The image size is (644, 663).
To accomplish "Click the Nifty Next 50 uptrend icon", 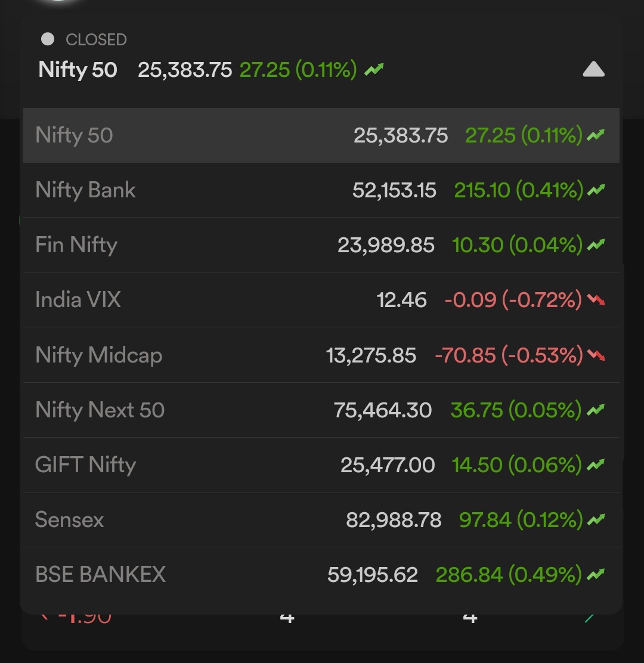I will tap(596, 410).
